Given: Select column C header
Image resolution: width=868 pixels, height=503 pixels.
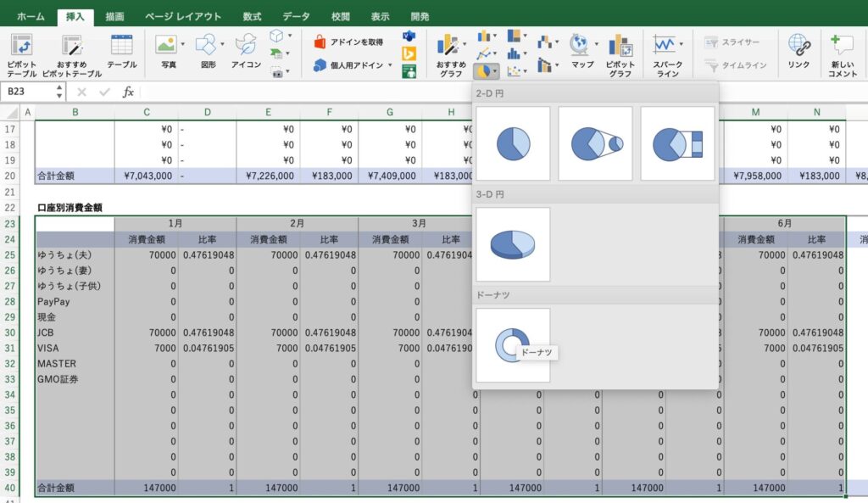Looking at the screenshot, I should click(x=146, y=112).
